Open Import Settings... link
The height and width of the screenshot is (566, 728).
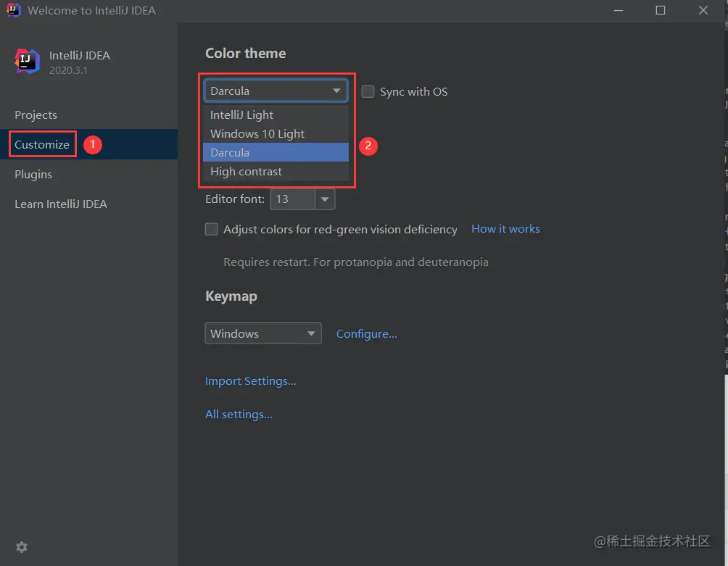[x=251, y=381]
